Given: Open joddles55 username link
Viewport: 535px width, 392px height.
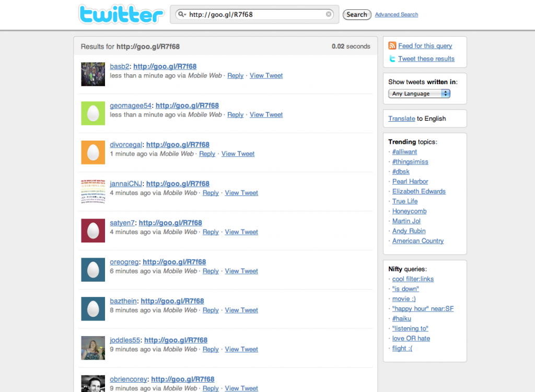Looking at the screenshot, I should (x=125, y=340).
